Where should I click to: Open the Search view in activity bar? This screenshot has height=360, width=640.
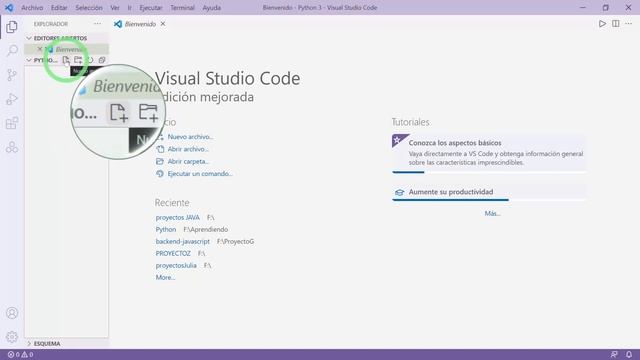coord(12,51)
